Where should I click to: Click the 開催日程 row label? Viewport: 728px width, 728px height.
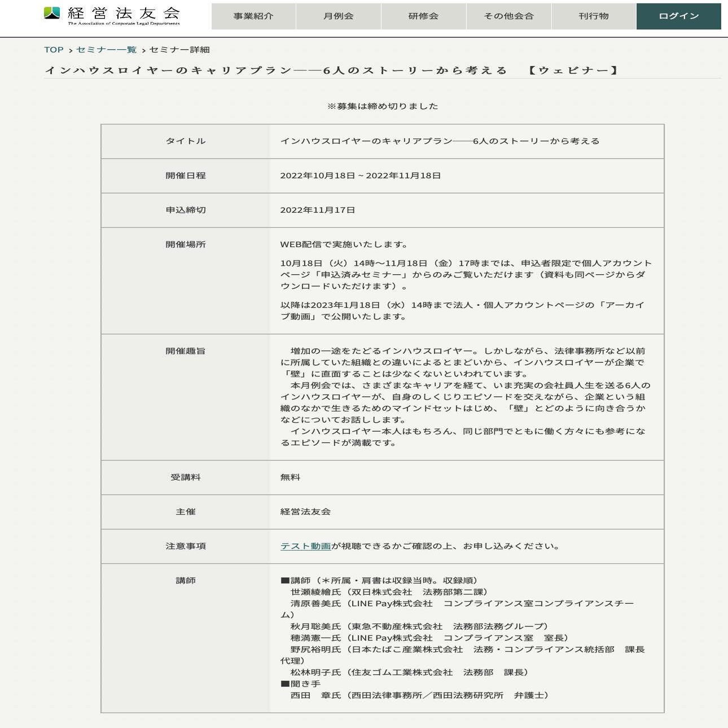click(186, 176)
